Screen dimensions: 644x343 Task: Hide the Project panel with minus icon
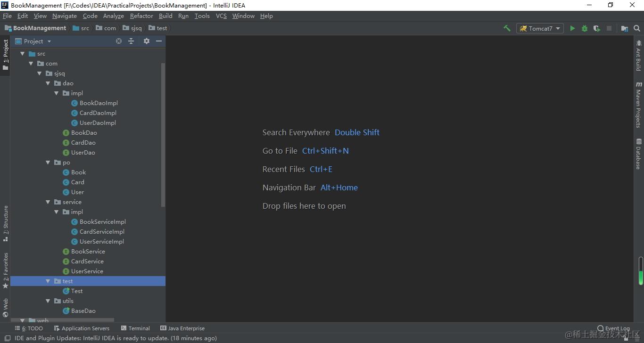coord(159,41)
